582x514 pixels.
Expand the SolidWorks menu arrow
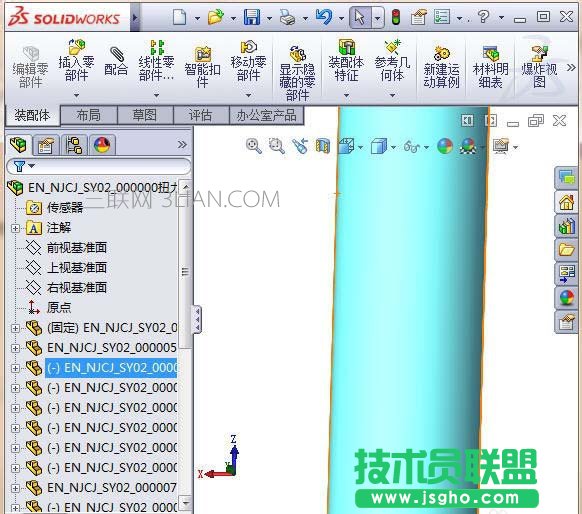(x=135, y=17)
